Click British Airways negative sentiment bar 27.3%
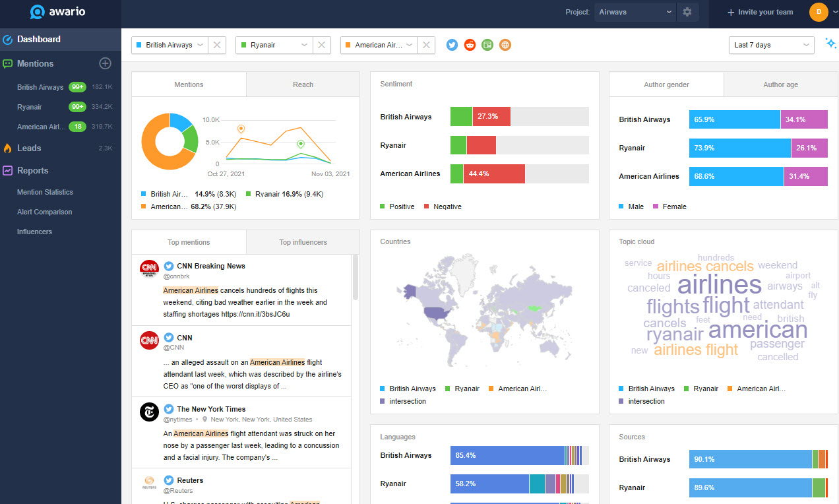 tap(491, 117)
